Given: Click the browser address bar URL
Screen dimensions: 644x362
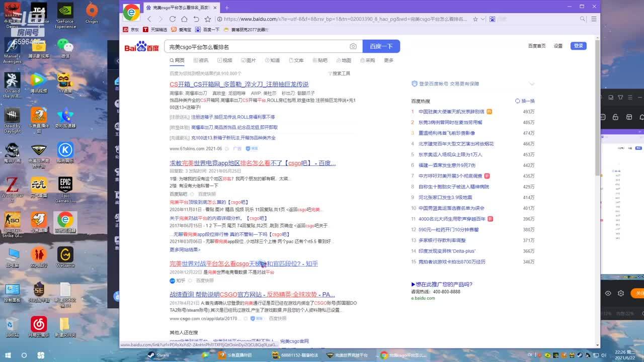Looking at the screenshot, I should [x=345, y=19].
